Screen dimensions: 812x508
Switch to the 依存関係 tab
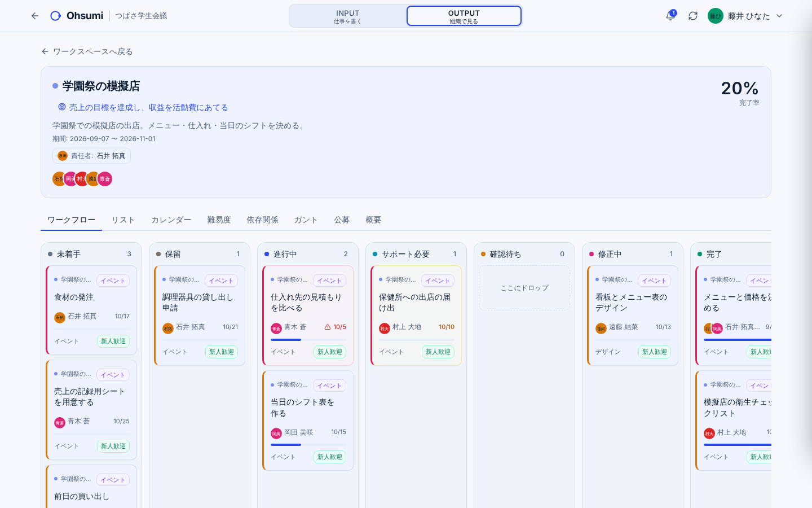[x=262, y=220]
